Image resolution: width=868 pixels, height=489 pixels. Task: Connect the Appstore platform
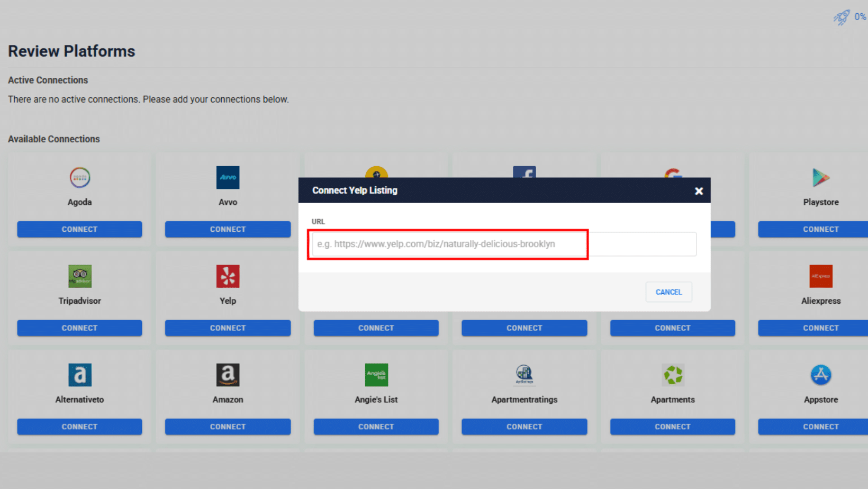(x=813, y=427)
